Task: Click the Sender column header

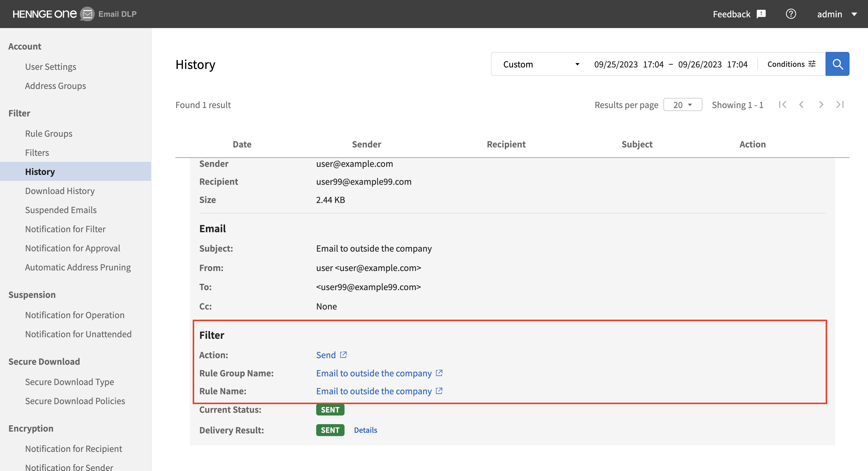Action: coord(366,144)
